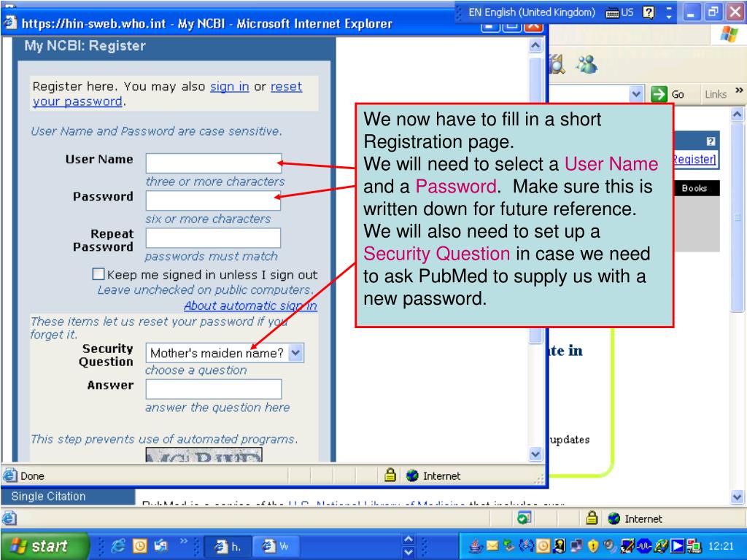Viewport: 747px width, 560px height.
Task: Click 'My NCBI: Register' heading text
Action: 85,46
